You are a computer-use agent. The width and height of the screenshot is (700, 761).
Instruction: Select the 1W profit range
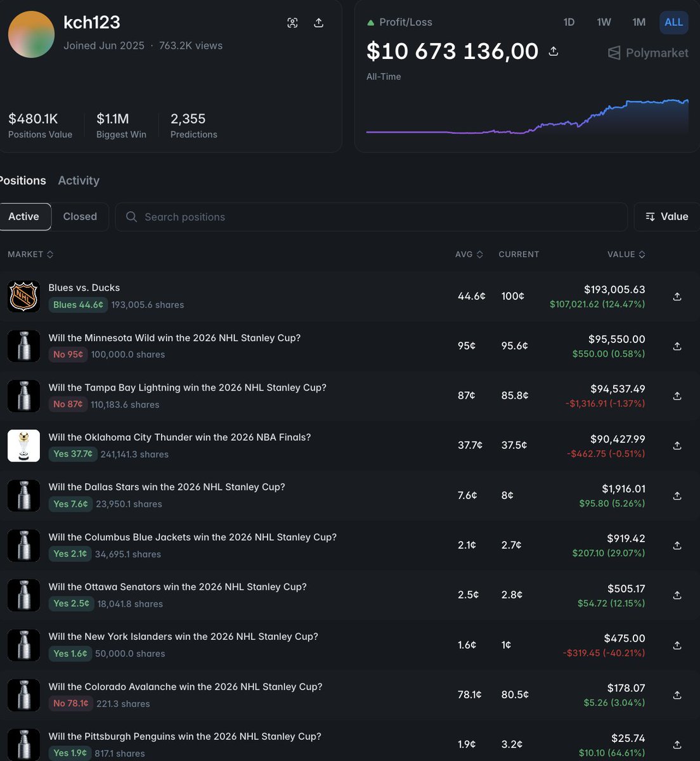pos(604,22)
